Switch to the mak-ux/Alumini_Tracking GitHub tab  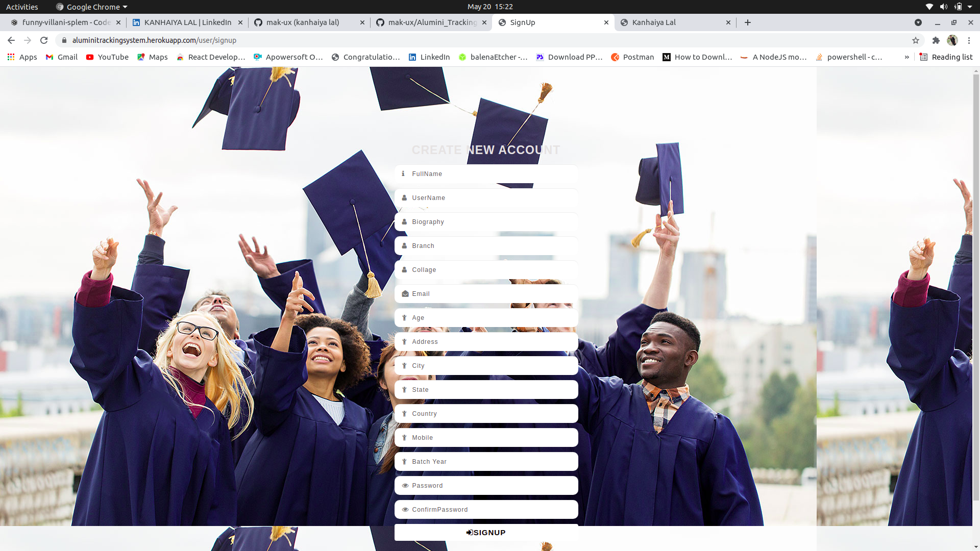(x=431, y=22)
